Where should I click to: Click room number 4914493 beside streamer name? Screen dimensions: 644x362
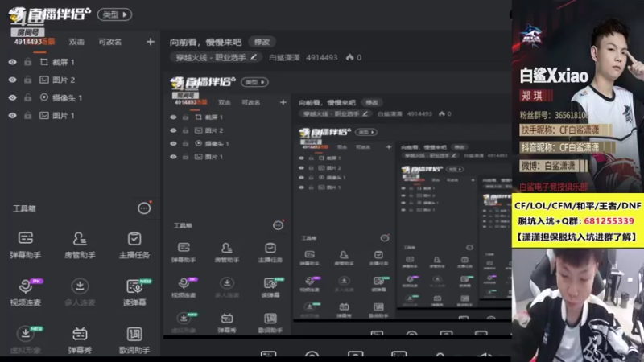click(x=321, y=57)
